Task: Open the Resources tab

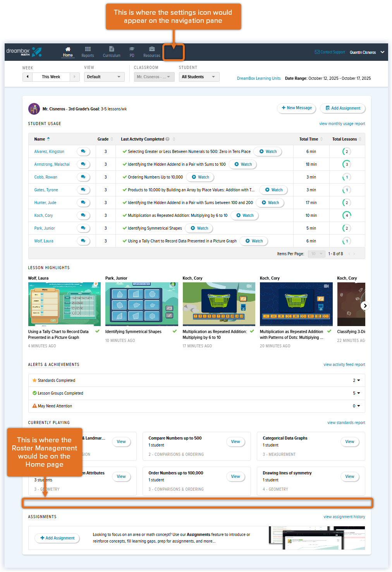Action: (x=151, y=52)
